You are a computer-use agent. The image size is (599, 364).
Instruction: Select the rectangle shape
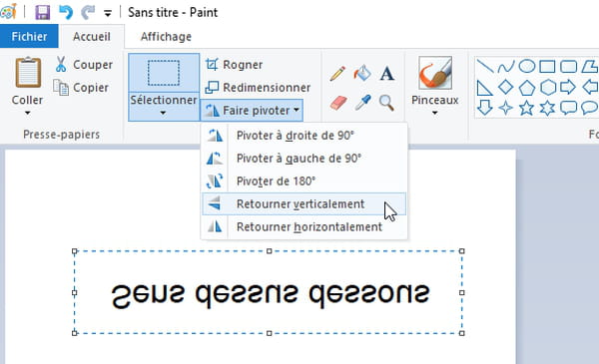[x=547, y=67]
